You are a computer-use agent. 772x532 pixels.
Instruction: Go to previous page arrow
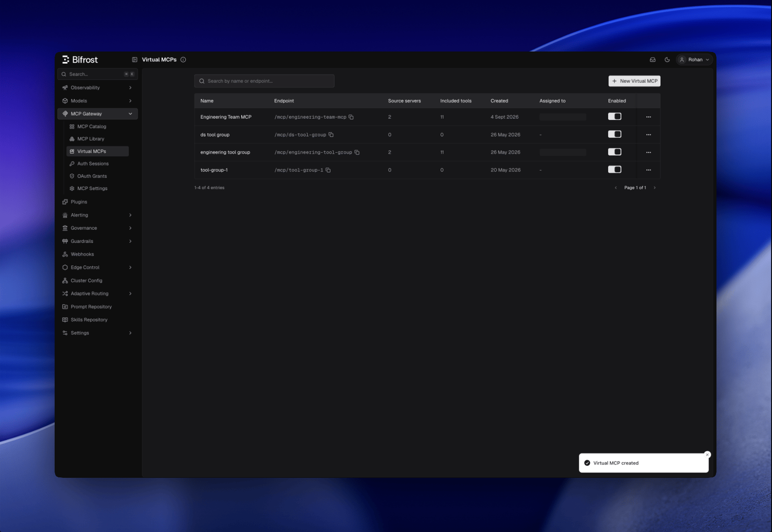[616, 188]
